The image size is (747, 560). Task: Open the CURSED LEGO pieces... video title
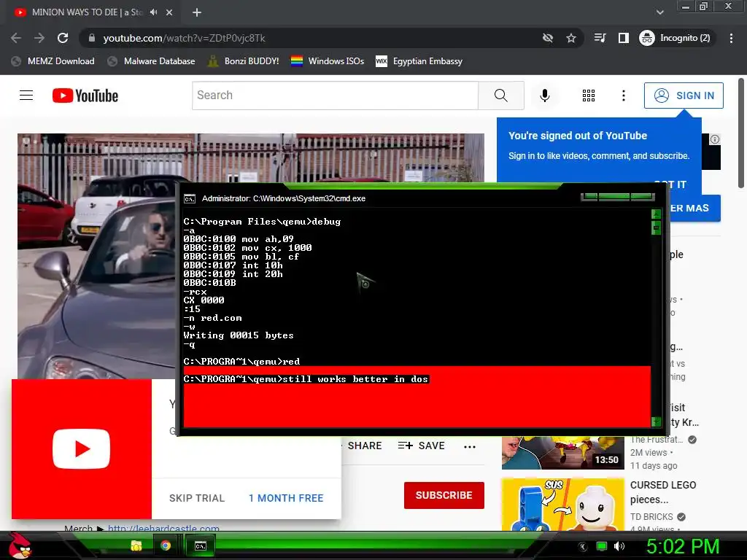point(663,492)
